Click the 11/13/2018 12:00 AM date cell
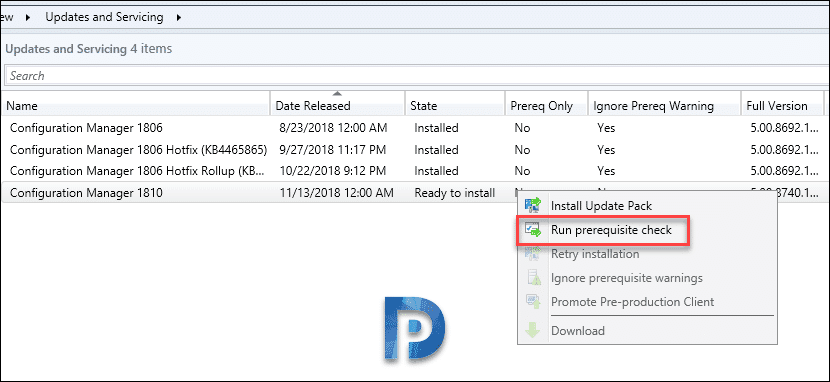This screenshot has width=830, height=382. (336, 193)
